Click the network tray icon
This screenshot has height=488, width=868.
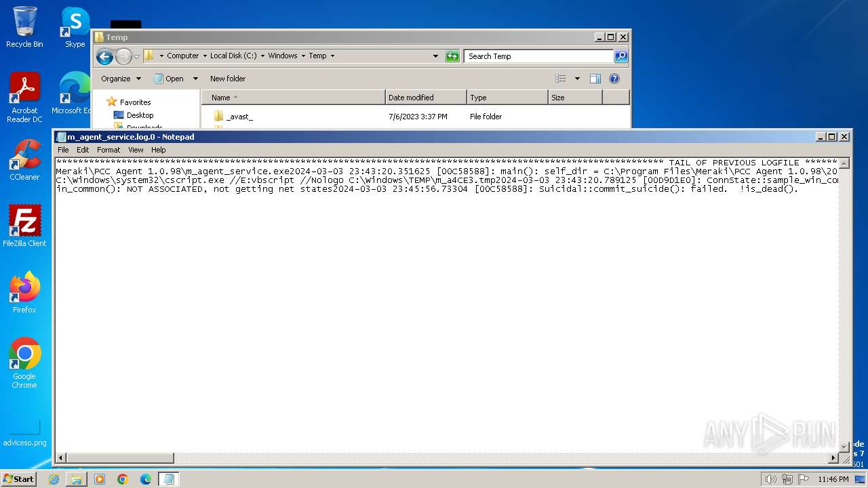click(x=787, y=479)
